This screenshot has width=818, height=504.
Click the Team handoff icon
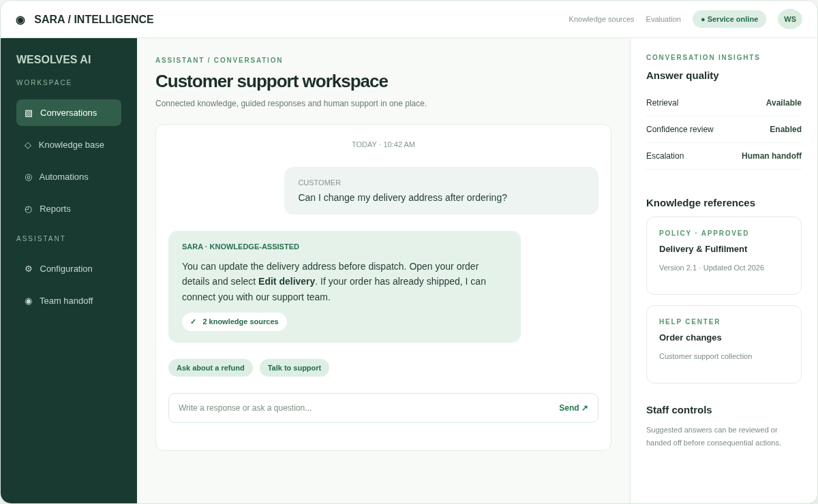[29, 301]
